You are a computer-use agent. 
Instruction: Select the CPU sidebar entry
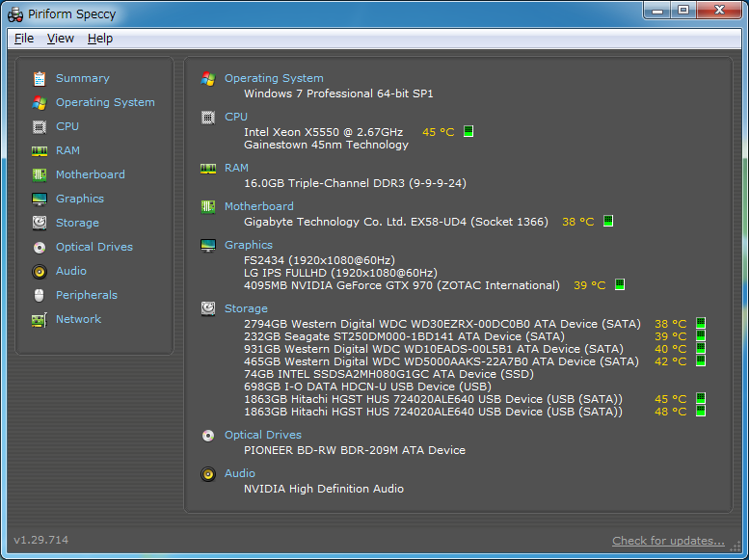point(67,126)
